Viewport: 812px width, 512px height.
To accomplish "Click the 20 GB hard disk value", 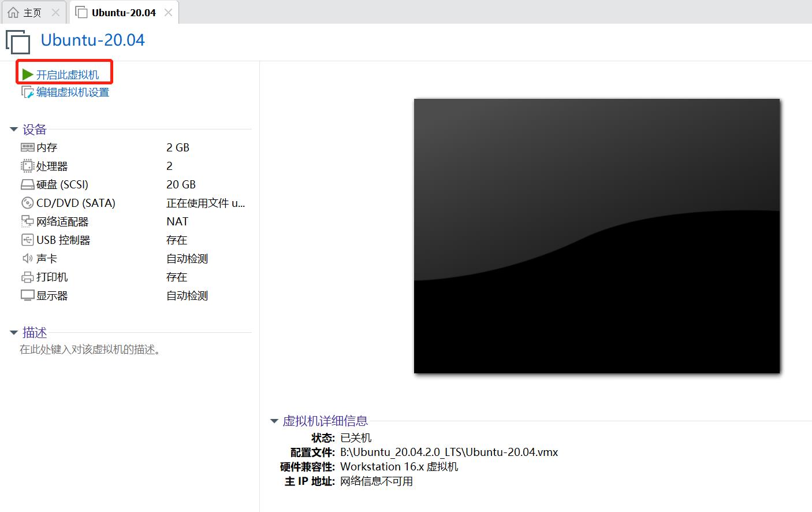I will (x=181, y=184).
